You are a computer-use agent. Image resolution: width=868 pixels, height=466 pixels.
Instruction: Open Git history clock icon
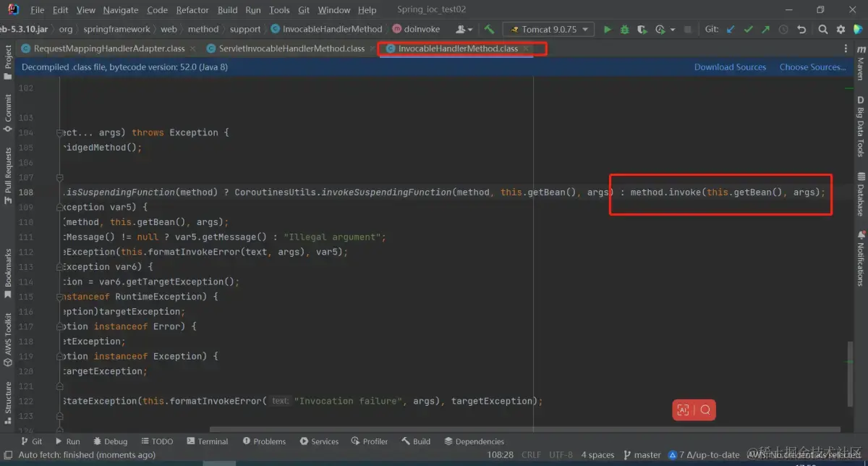click(x=783, y=30)
